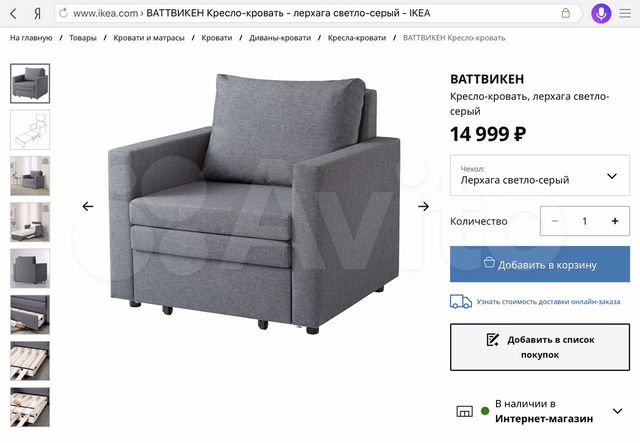Click the quantity field showing 1
The width and height of the screenshot is (640, 443).
click(x=585, y=221)
